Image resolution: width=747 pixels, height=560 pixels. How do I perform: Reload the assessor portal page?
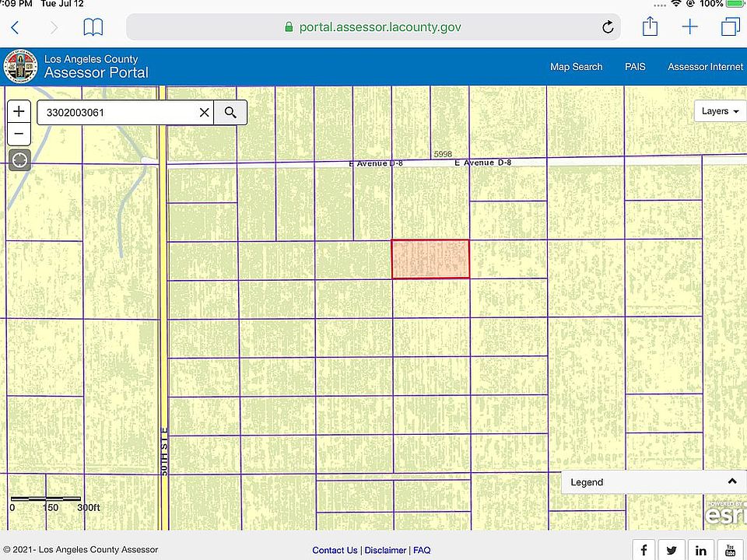point(608,27)
